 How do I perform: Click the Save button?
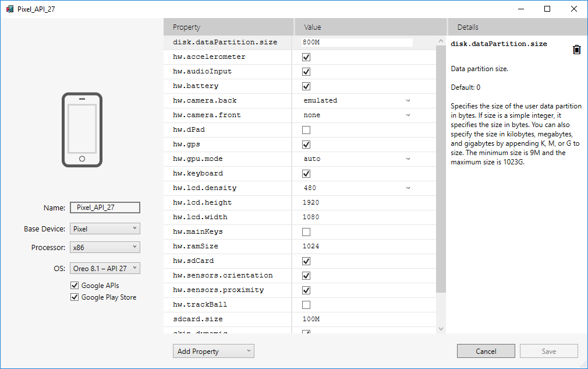(548, 351)
